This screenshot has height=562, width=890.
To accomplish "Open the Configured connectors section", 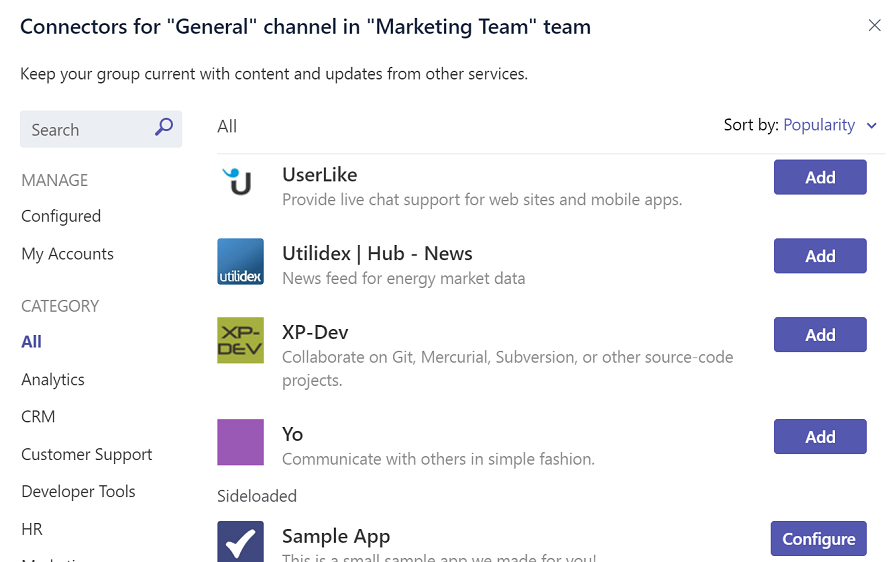I will click(61, 216).
